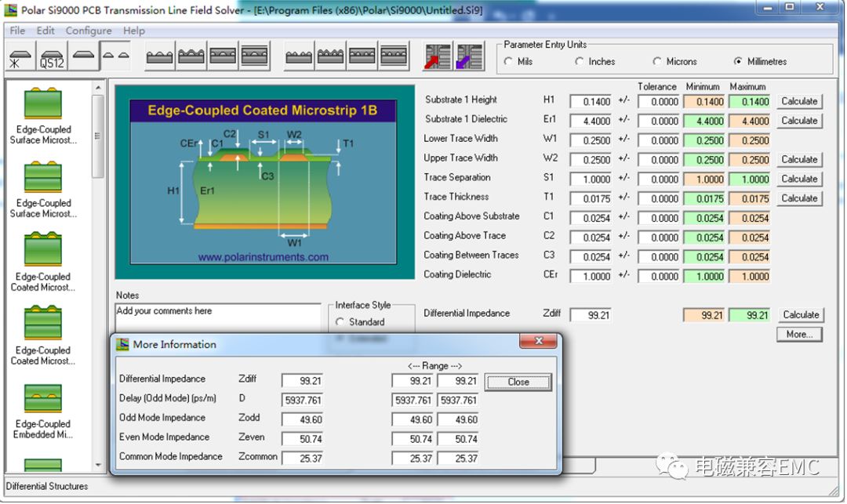Viewport: 847px width, 504px height.
Task: Edit Coating Dielectric CEr value field
Action: (591, 276)
